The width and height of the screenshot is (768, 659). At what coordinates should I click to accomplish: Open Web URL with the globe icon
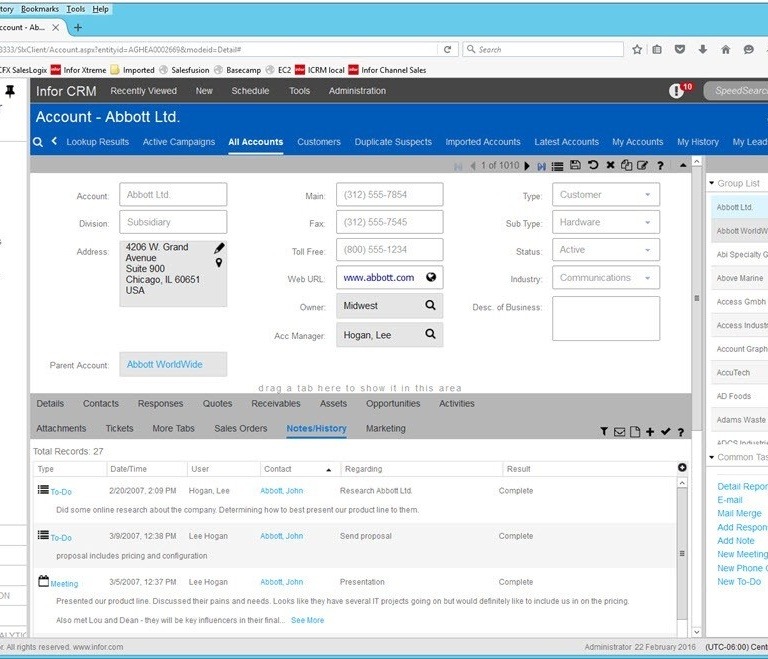431,277
